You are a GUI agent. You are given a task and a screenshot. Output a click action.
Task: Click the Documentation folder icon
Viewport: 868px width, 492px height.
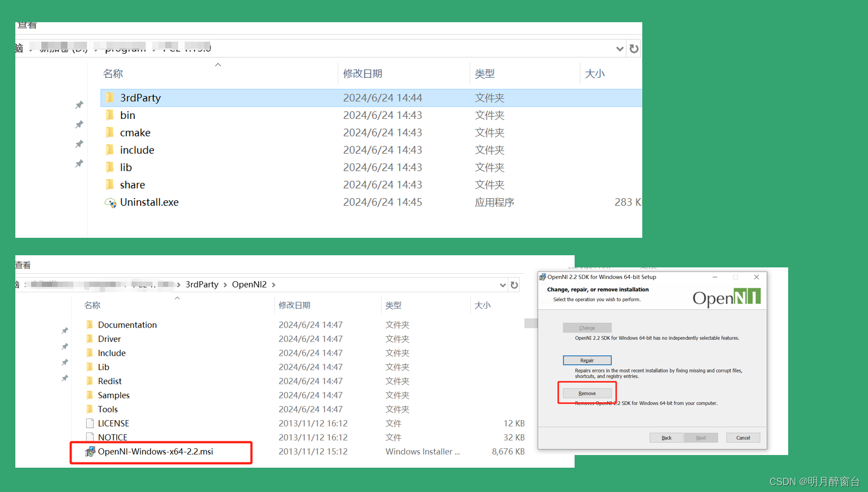[90, 324]
